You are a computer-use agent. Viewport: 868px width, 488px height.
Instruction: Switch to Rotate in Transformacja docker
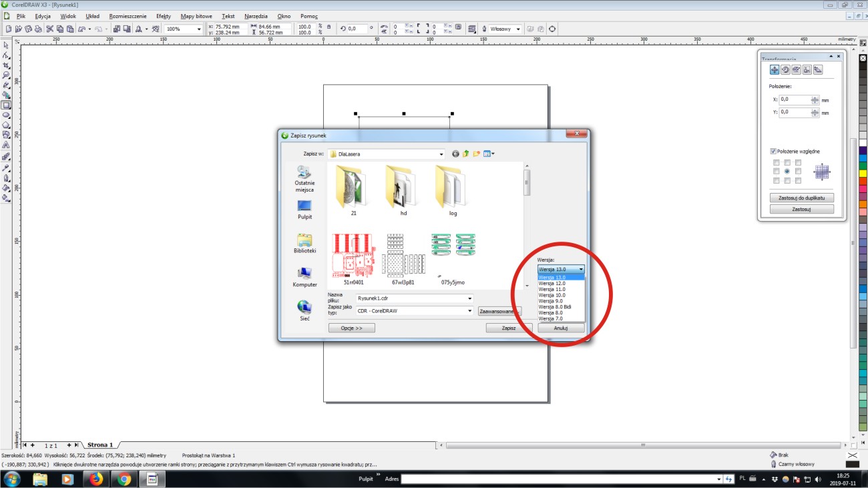(785, 69)
